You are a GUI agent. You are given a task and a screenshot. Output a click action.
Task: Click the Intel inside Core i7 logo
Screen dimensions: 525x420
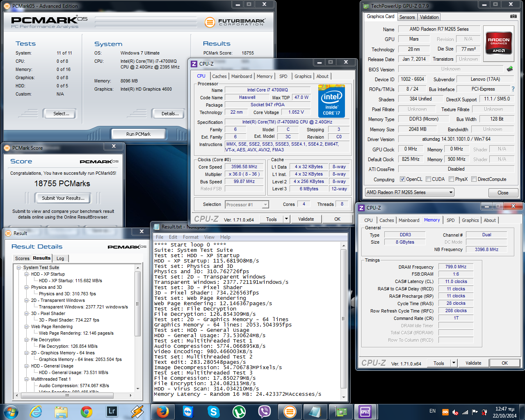pos(331,101)
